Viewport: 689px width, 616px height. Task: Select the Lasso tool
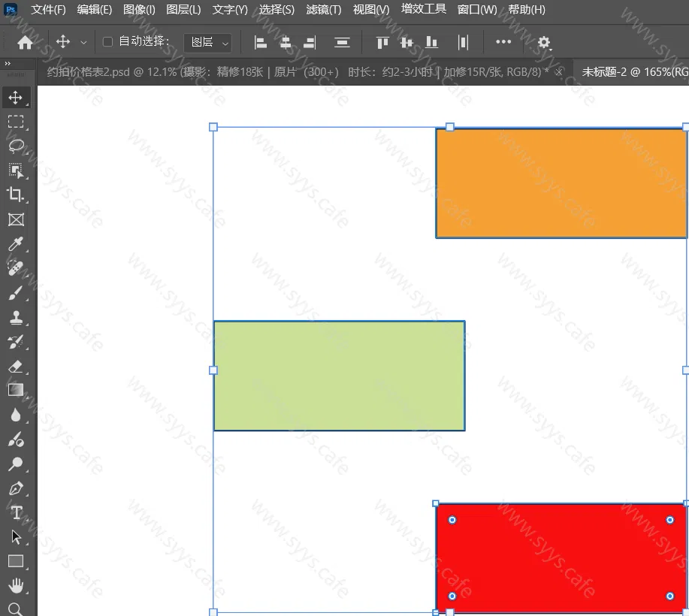[x=16, y=146]
